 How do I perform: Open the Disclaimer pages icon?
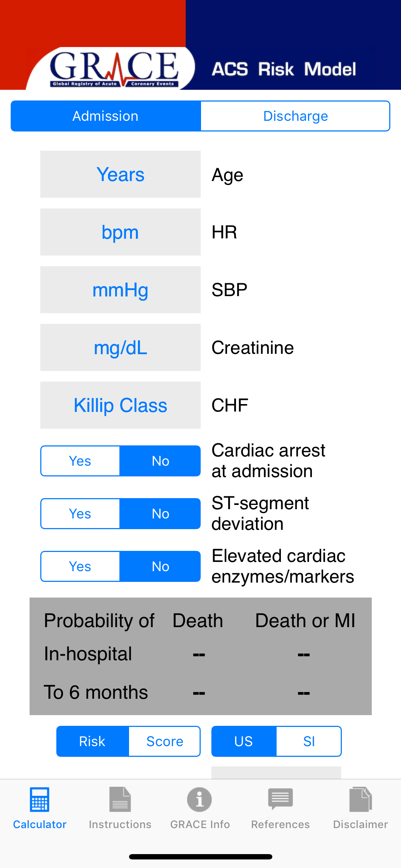[x=360, y=800]
